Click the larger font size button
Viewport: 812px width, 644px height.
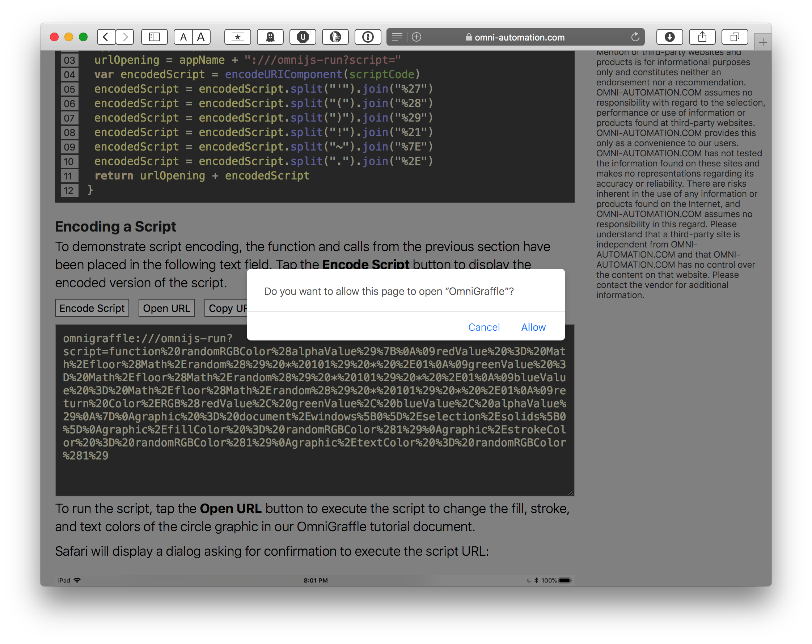(202, 37)
